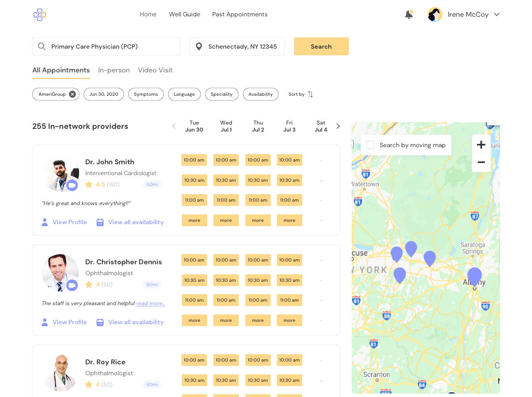The image size is (532, 397).
Task: Click calendar icon for Dr. Christopher Dennis availability
Action: pos(100,322)
